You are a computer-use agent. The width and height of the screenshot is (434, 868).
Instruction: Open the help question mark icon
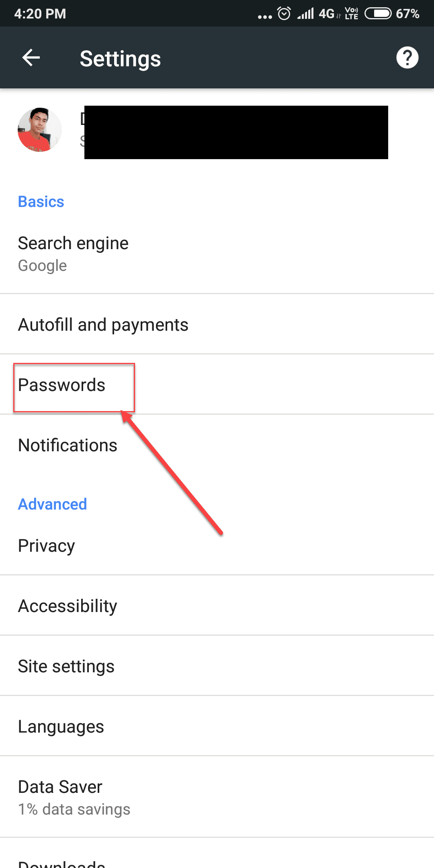[407, 58]
